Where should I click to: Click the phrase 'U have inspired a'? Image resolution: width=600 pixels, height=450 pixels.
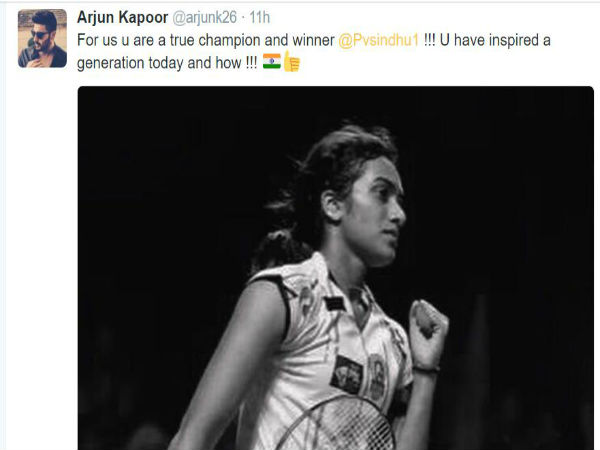pyautogui.click(x=495, y=40)
